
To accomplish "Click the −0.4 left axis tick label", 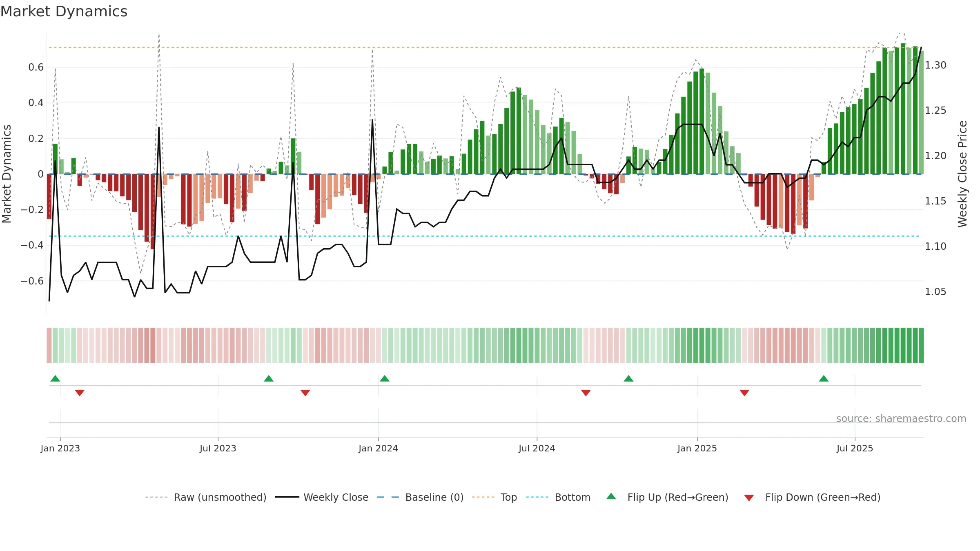I will pyautogui.click(x=32, y=245).
